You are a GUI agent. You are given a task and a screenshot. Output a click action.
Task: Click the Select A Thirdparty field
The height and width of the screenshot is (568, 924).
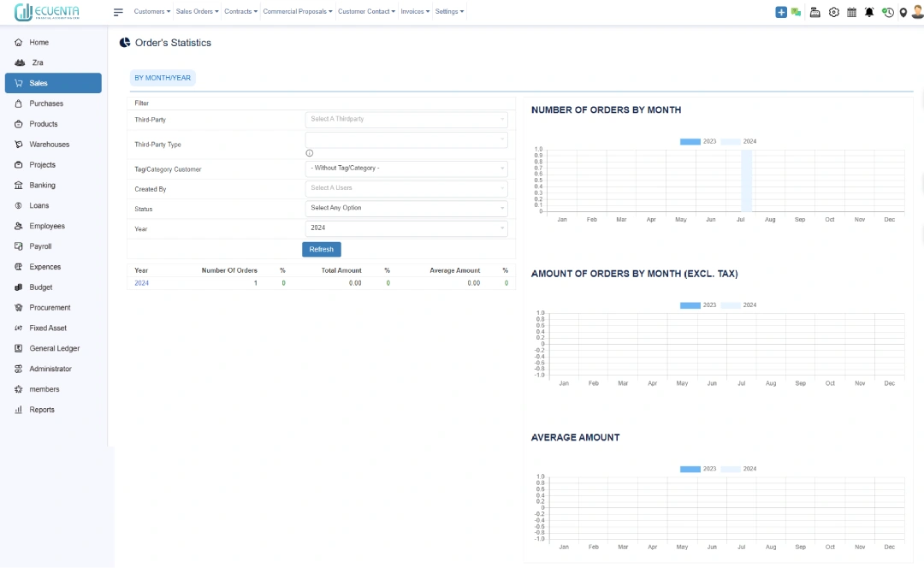[406, 120]
